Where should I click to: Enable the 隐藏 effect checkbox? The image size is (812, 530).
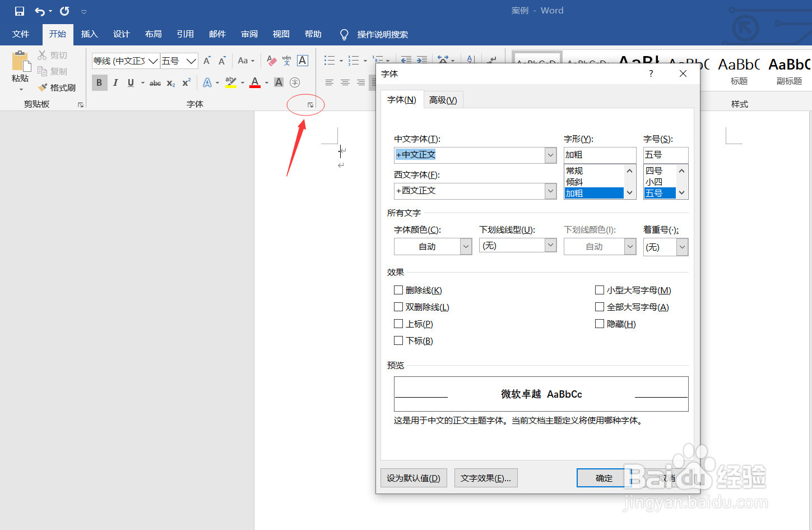tap(600, 324)
